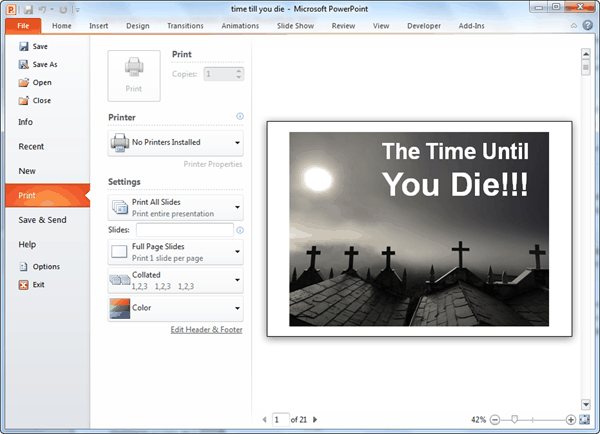This screenshot has height=434, width=600.
Task: Click the Zoom to Page fit icon
Action: [x=585, y=419]
